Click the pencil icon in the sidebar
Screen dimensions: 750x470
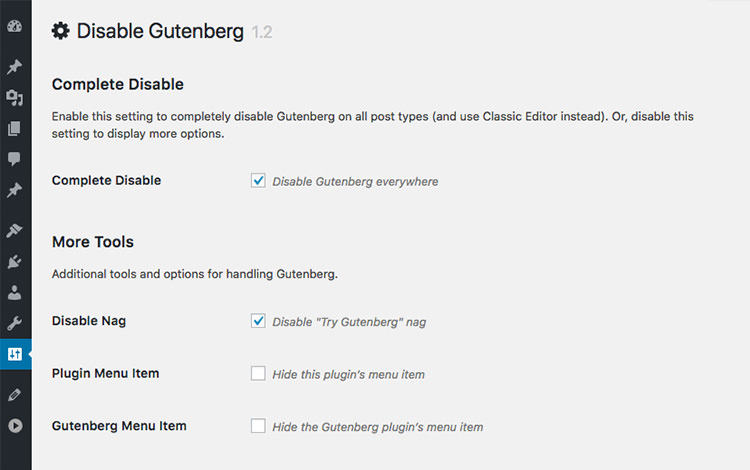tap(15, 395)
